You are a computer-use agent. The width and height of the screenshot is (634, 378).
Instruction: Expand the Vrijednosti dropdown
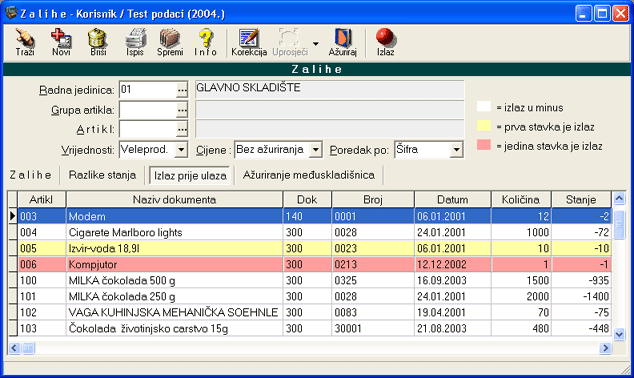pyautogui.click(x=182, y=150)
